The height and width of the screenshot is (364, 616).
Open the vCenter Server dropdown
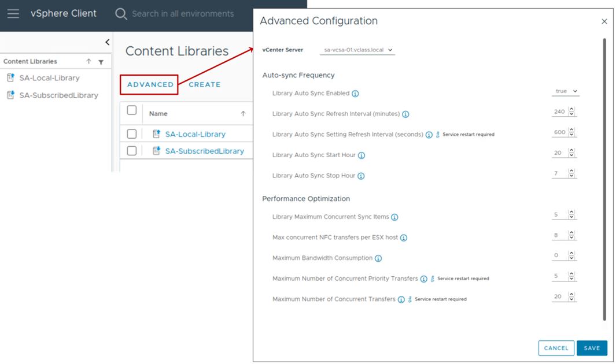pyautogui.click(x=357, y=50)
